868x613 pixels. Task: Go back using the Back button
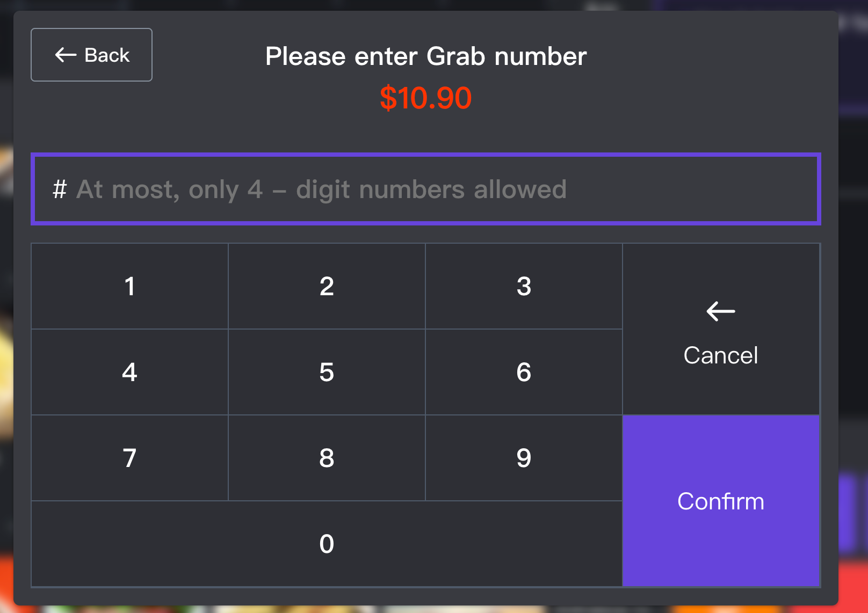point(91,55)
